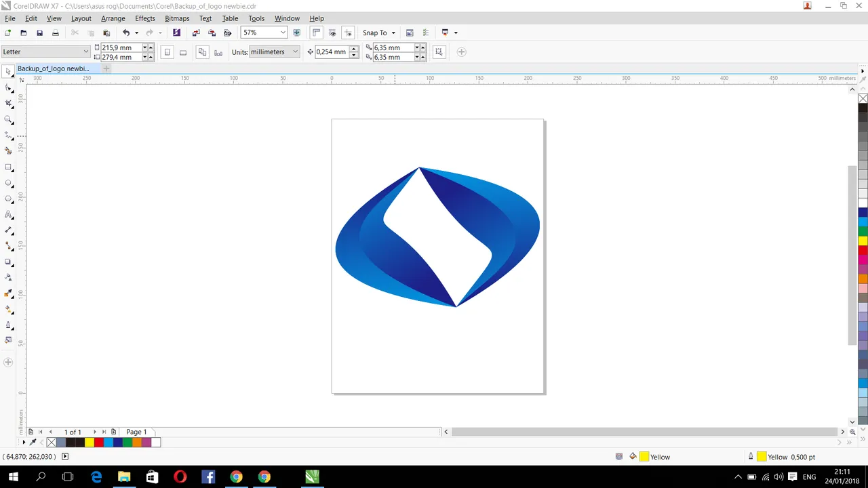The height and width of the screenshot is (488, 868).
Task: Click the Import icon
Action: click(x=196, y=33)
